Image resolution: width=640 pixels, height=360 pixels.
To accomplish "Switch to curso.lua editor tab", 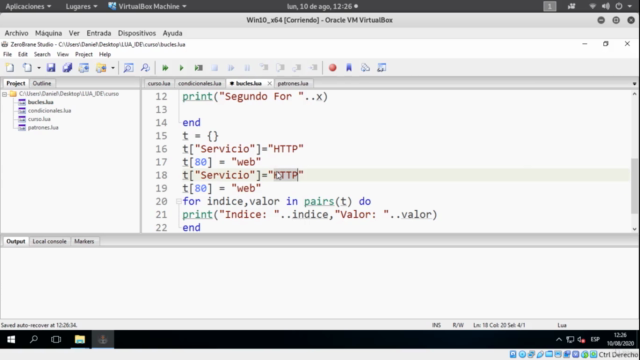I will 159,83.
